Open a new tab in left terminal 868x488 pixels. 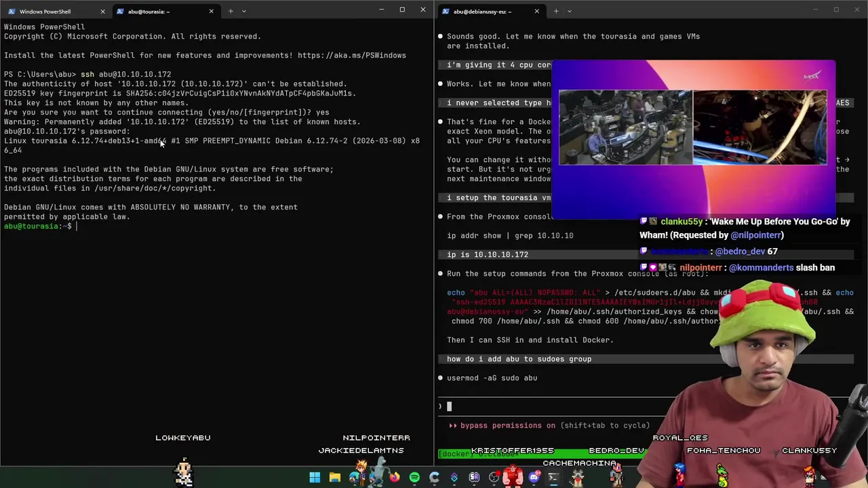point(231,12)
